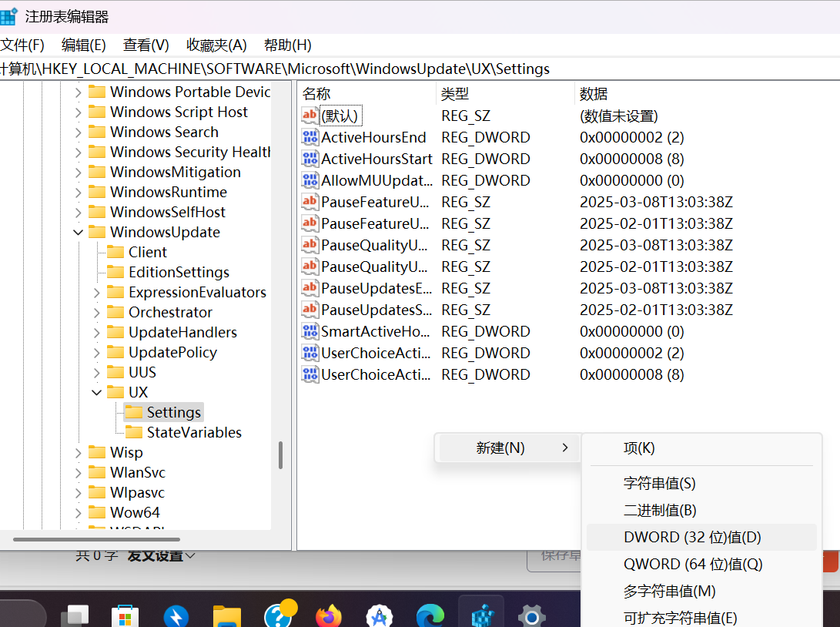The image size is (840, 627).
Task: Choose 多字符串值(M) in the submenu
Action: pyautogui.click(x=701, y=591)
